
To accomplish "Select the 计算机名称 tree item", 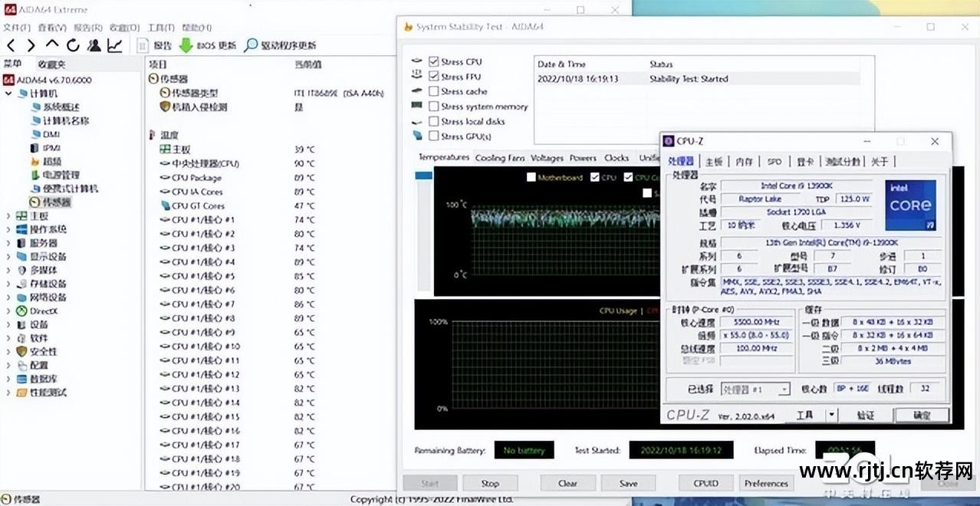I will 59,121.
